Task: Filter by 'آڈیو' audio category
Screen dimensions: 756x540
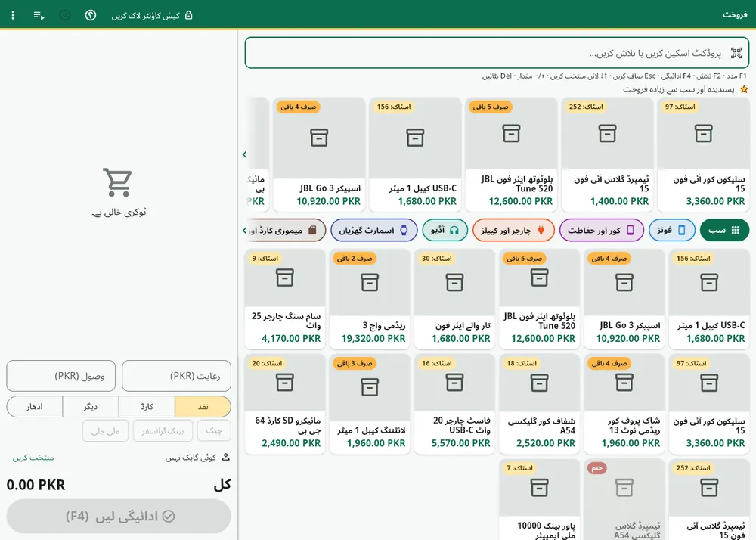Action: pyautogui.click(x=445, y=231)
